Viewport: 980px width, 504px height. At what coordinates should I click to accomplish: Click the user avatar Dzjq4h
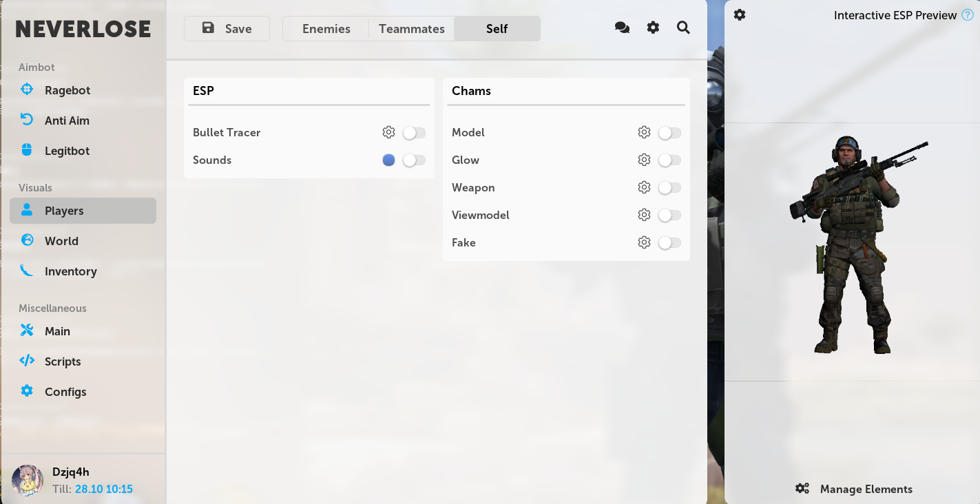click(29, 481)
